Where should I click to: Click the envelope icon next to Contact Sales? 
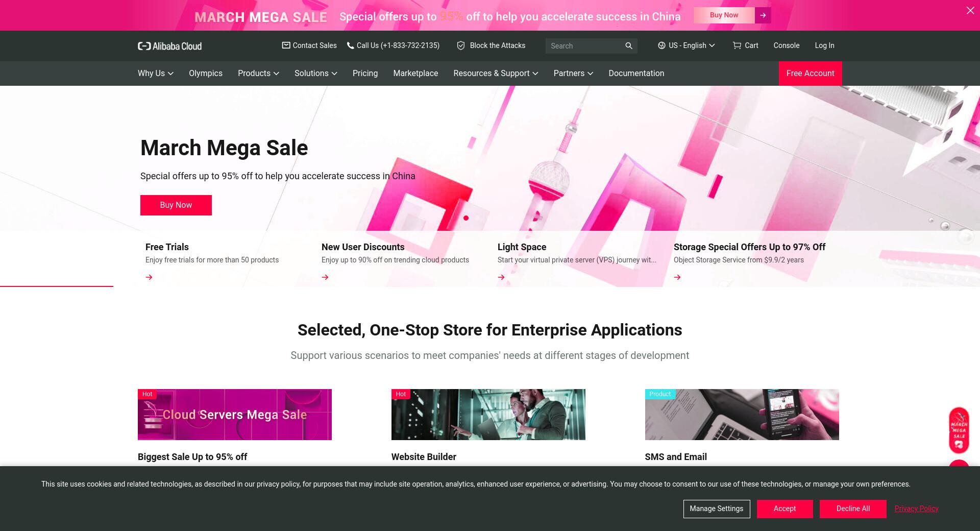tap(286, 45)
